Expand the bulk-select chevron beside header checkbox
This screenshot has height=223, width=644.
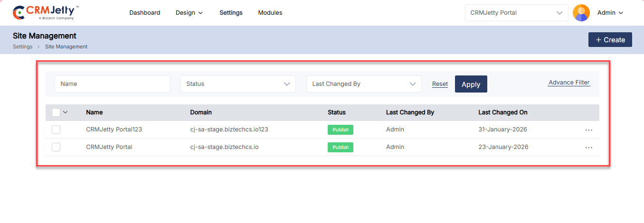66,112
